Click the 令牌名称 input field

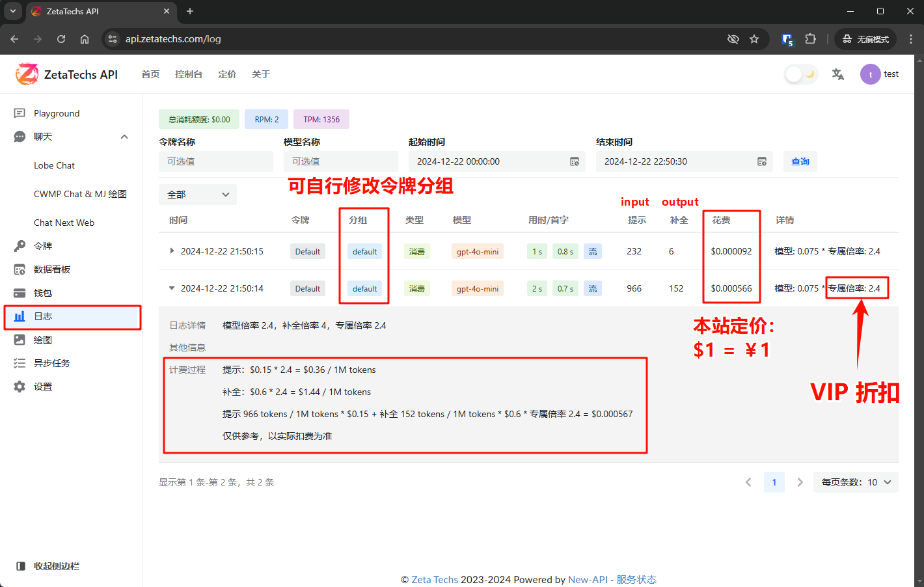pyautogui.click(x=216, y=161)
